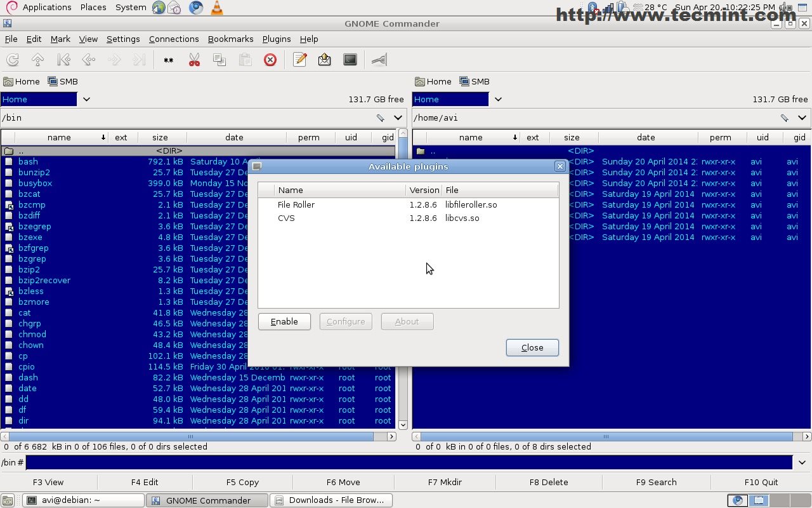812x508 pixels.
Task: Click the Refresh toolbar icon
Action: click(x=13, y=60)
